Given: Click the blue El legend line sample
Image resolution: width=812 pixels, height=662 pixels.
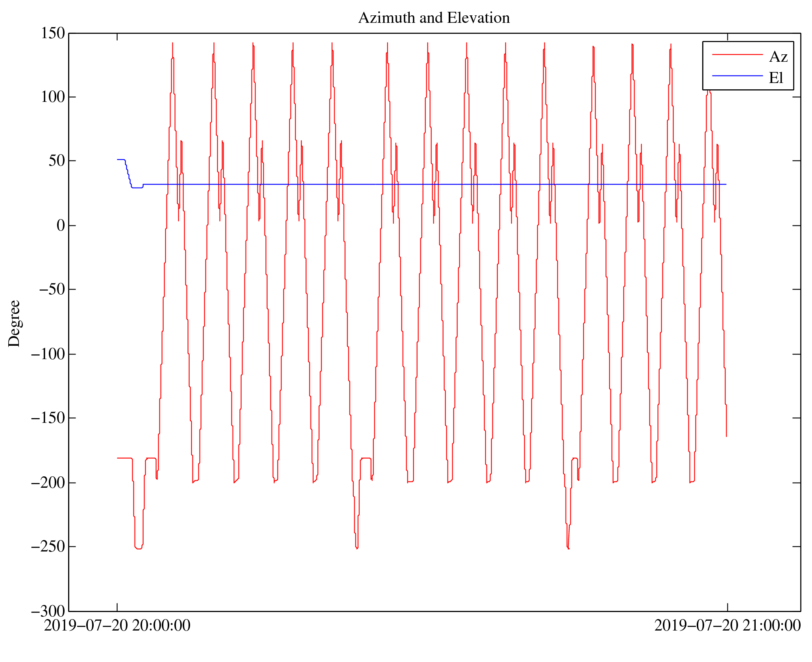Looking at the screenshot, I should click(x=737, y=76).
